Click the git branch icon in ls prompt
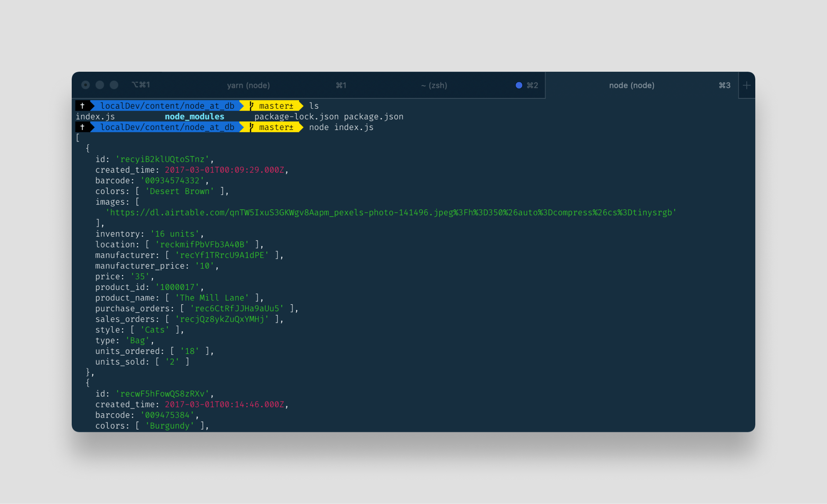This screenshot has width=827, height=504. point(251,106)
